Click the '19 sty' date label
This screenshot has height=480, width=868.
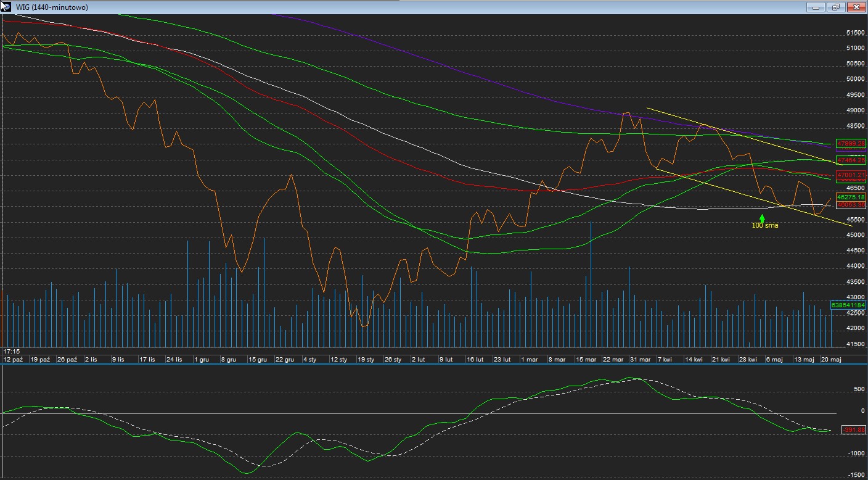click(x=366, y=358)
